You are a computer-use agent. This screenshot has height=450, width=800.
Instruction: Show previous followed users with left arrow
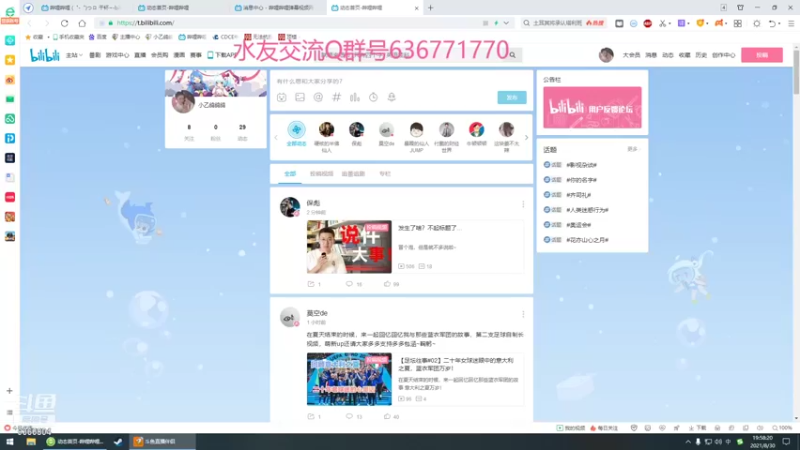[x=276, y=137]
